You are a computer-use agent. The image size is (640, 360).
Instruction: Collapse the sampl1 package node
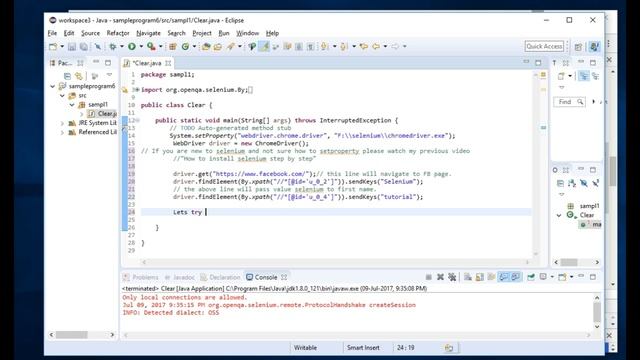[72, 104]
